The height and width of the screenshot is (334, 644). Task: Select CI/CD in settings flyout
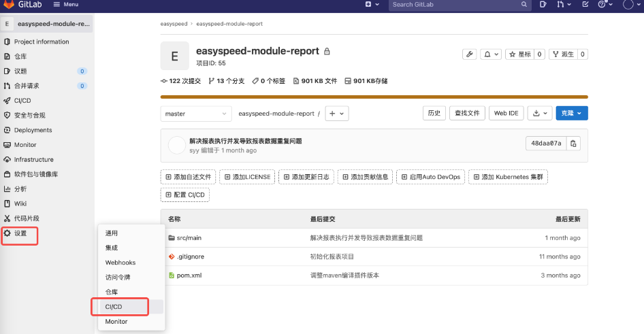[131, 307]
